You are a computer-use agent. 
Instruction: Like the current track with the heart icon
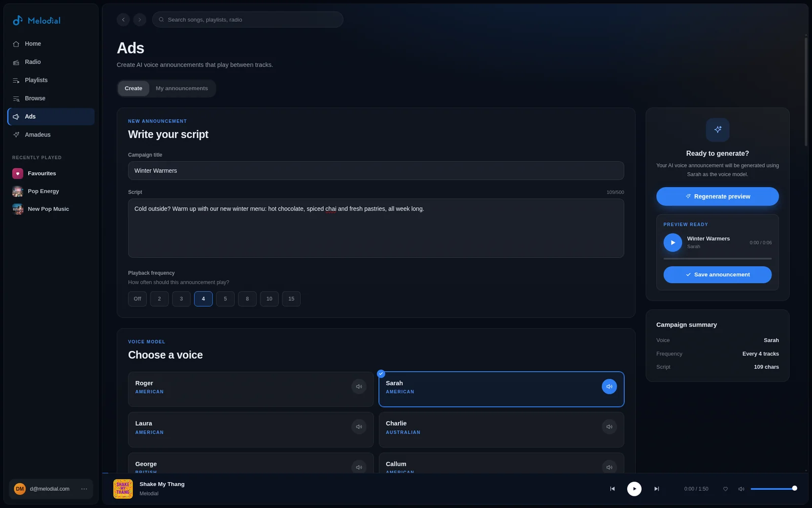click(725, 489)
